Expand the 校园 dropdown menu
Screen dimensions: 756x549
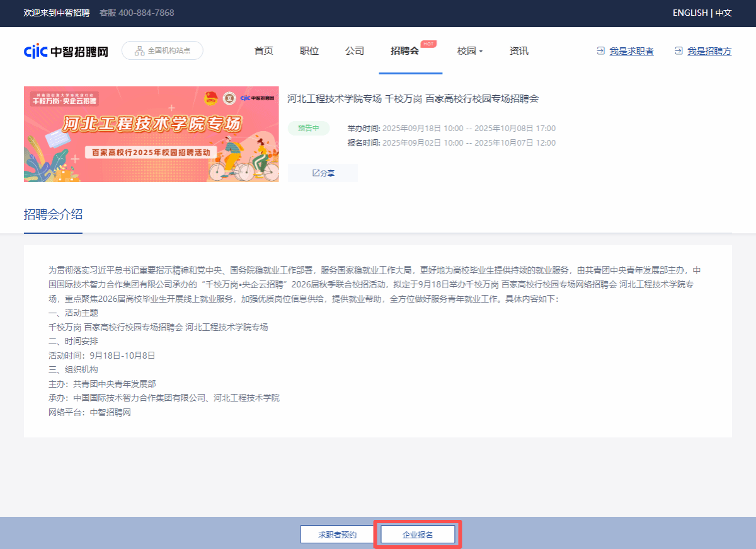pos(470,51)
